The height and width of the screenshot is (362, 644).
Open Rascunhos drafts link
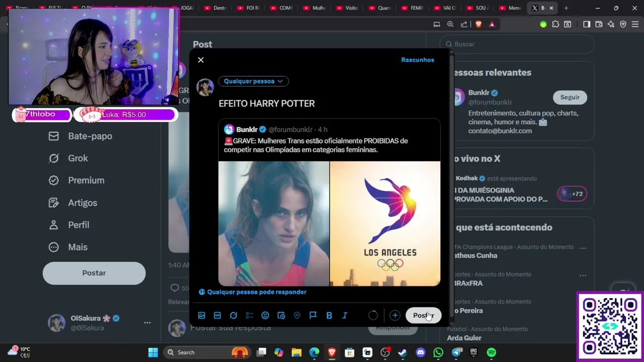coord(418,60)
